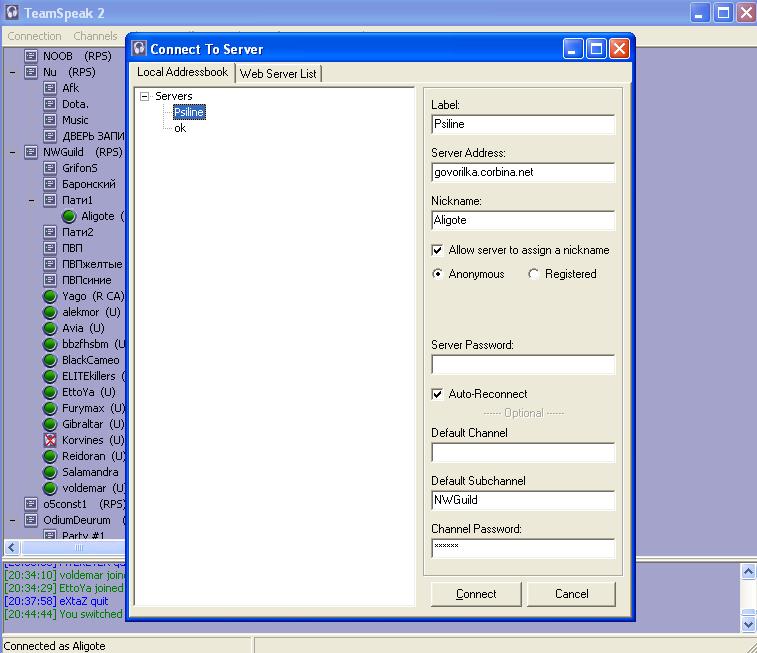
Task: Click the message log scroll-up arrow
Action: pyautogui.click(x=748, y=572)
